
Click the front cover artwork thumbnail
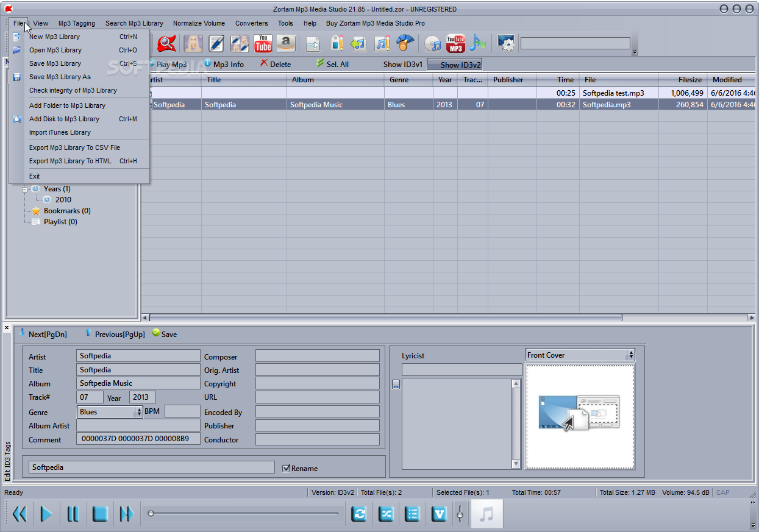click(x=580, y=417)
